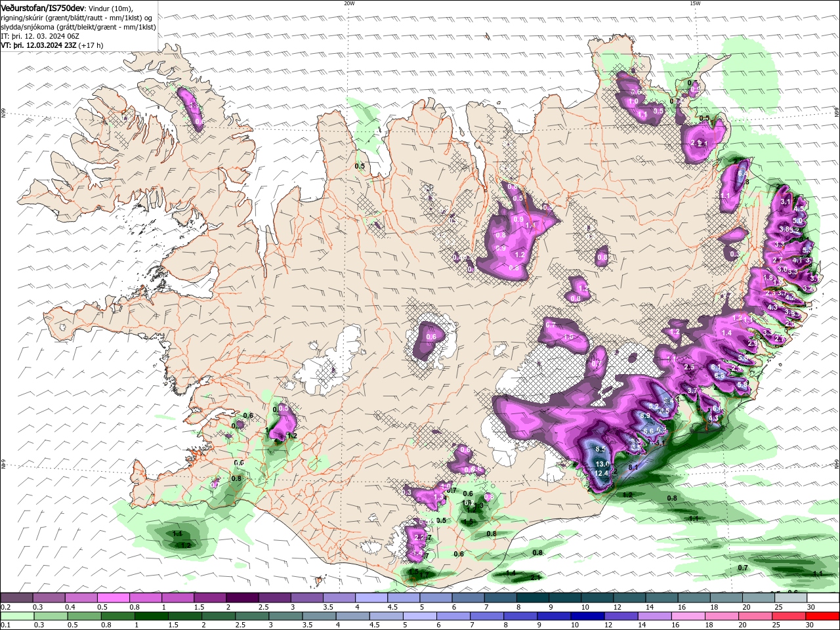Image resolution: width=840 pixels, height=630 pixels.
Task: Click the '1.5' label in the upper legend
Action: coord(199,606)
